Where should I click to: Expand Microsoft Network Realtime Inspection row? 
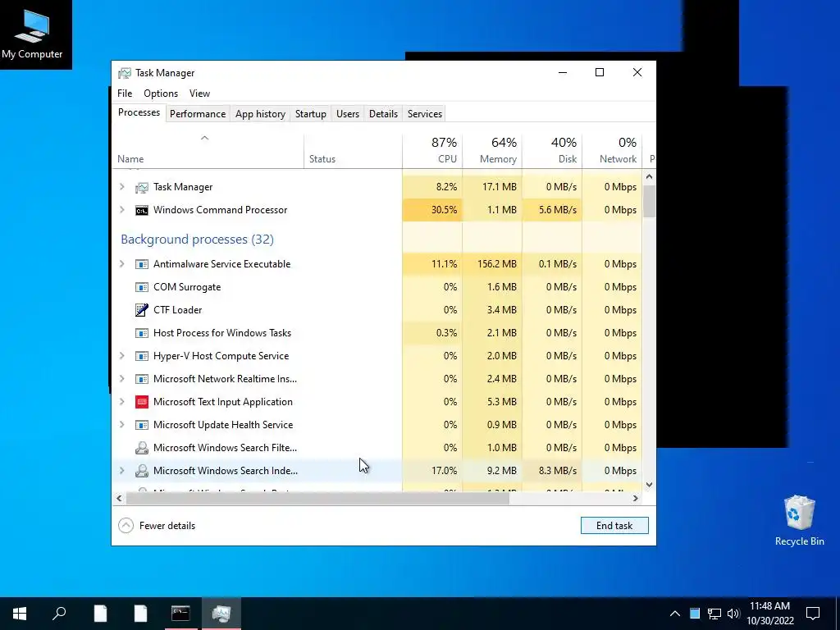tap(122, 379)
